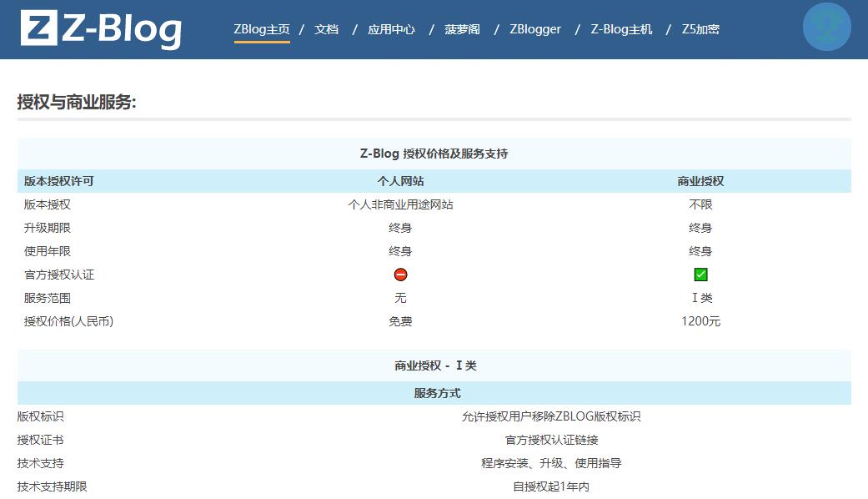868x499 pixels.
Task: Select the 商业授权 column header
Action: pos(701,181)
